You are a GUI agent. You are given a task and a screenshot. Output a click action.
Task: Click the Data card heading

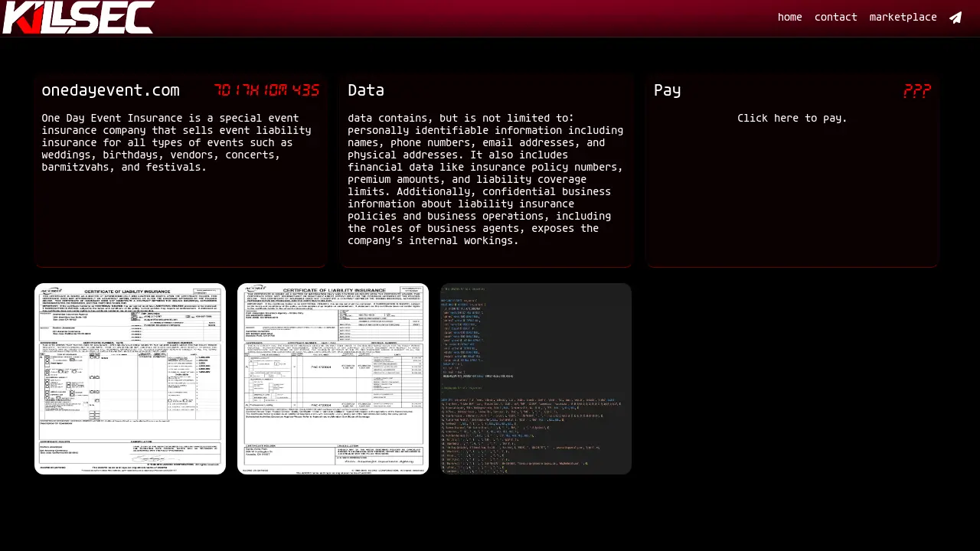click(x=366, y=90)
